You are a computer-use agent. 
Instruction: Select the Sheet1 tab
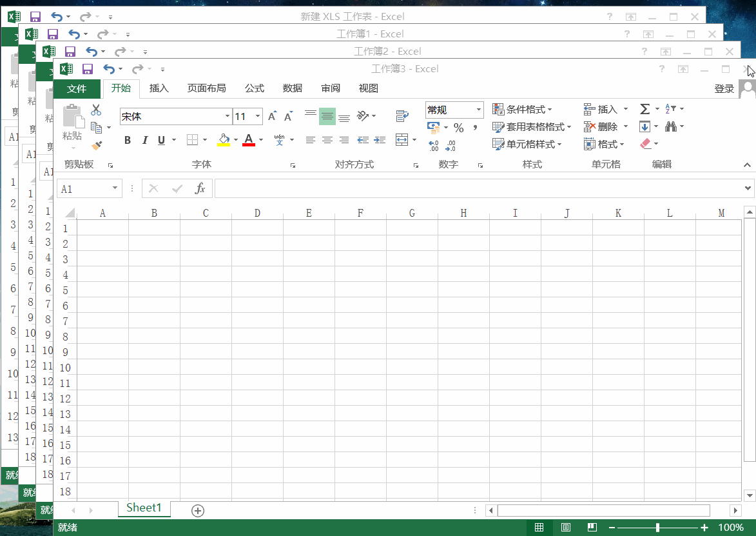click(144, 508)
